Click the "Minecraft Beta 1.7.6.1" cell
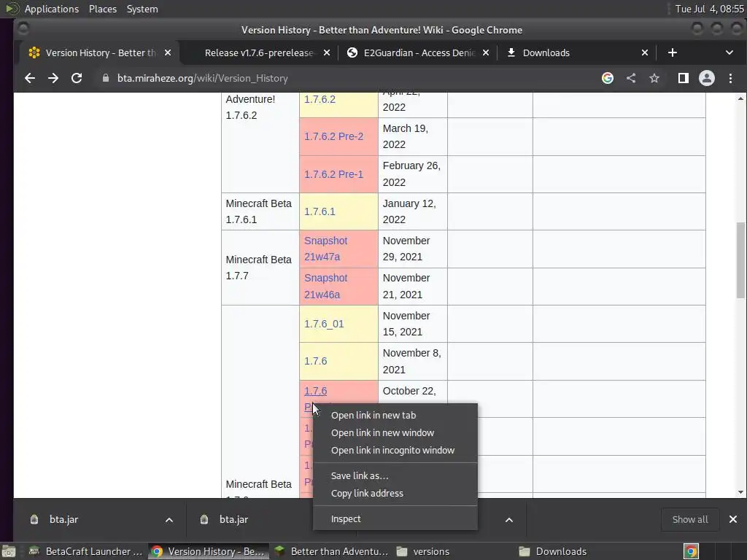The height and width of the screenshot is (560, 747). [x=260, y=211]
